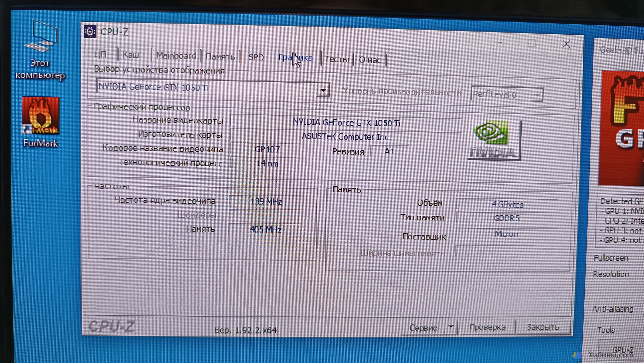Click the 14 nm technology value
The height and width of the screenshot is (363, 644).
(x=267, y=163)
